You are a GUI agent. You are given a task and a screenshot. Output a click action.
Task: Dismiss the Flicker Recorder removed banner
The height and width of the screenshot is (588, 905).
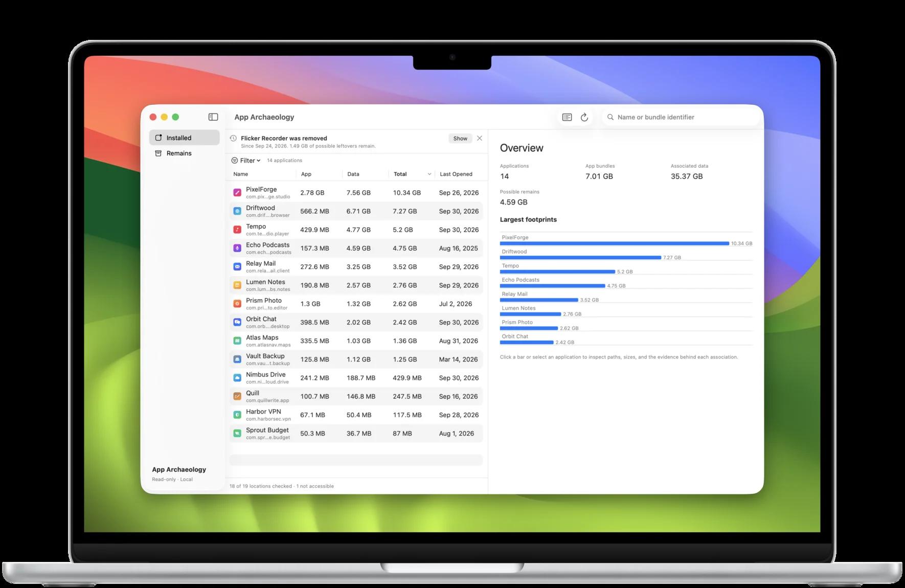(x=480, y=138)
